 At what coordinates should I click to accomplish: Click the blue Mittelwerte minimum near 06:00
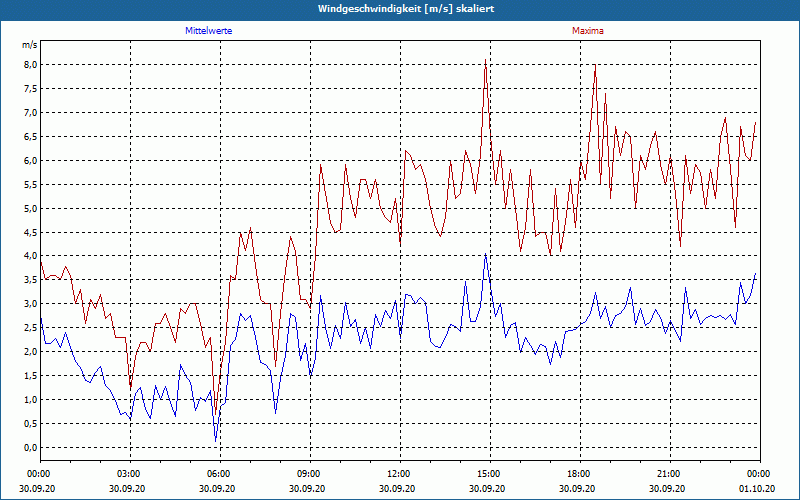[215, 440]
